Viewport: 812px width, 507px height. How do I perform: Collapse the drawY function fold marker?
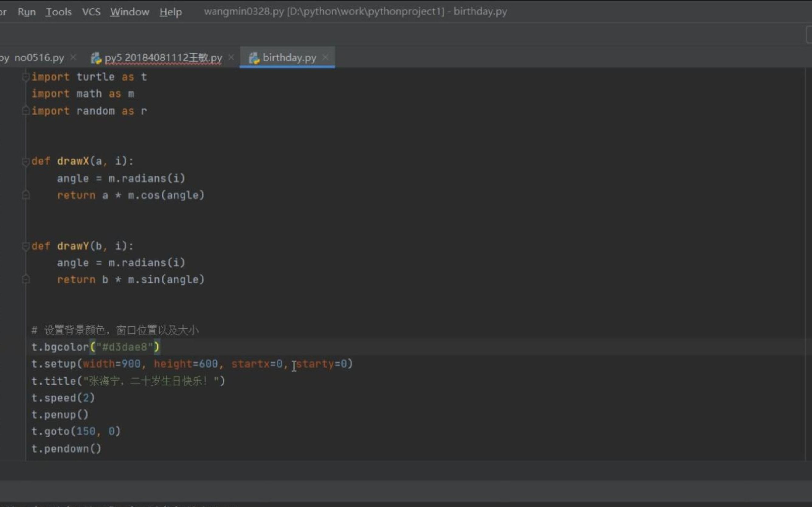pos(26,246)
